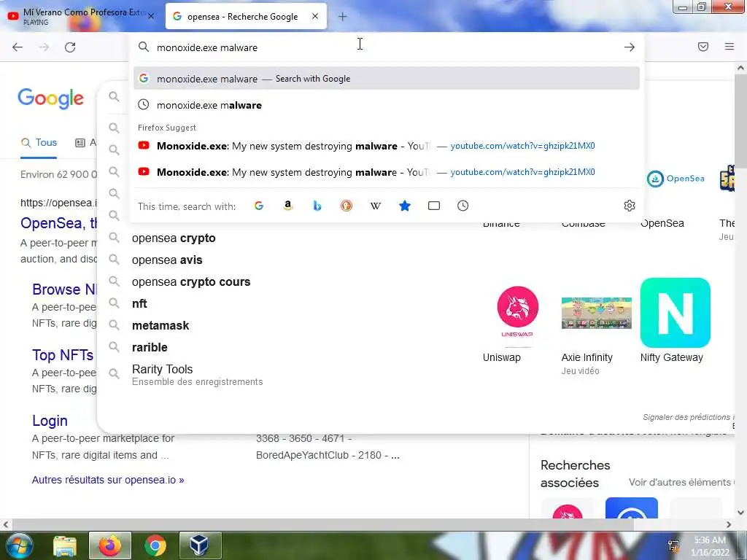The height and width of the screenshot is (560, 747).
Task: Search this time with Amazon icon
Action: (287, 206)
